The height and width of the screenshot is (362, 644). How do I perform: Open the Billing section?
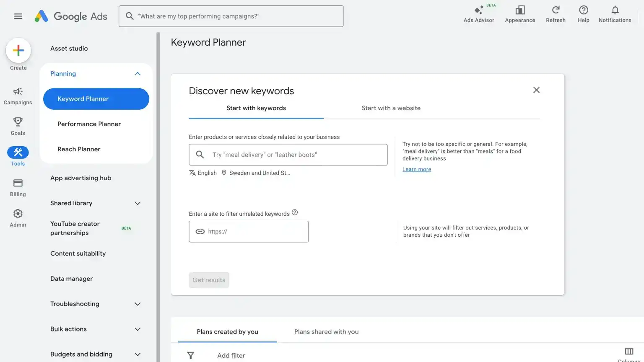point(18,187)
